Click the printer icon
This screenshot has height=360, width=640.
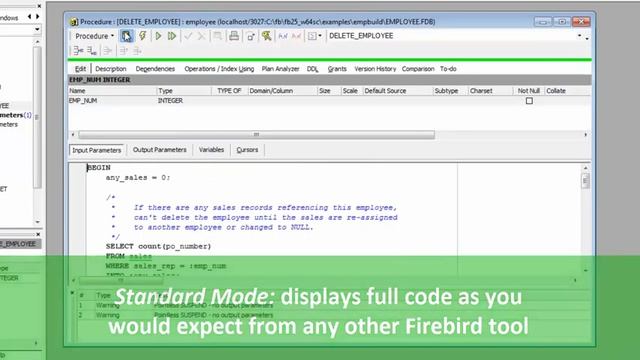[x=234, y=36]
